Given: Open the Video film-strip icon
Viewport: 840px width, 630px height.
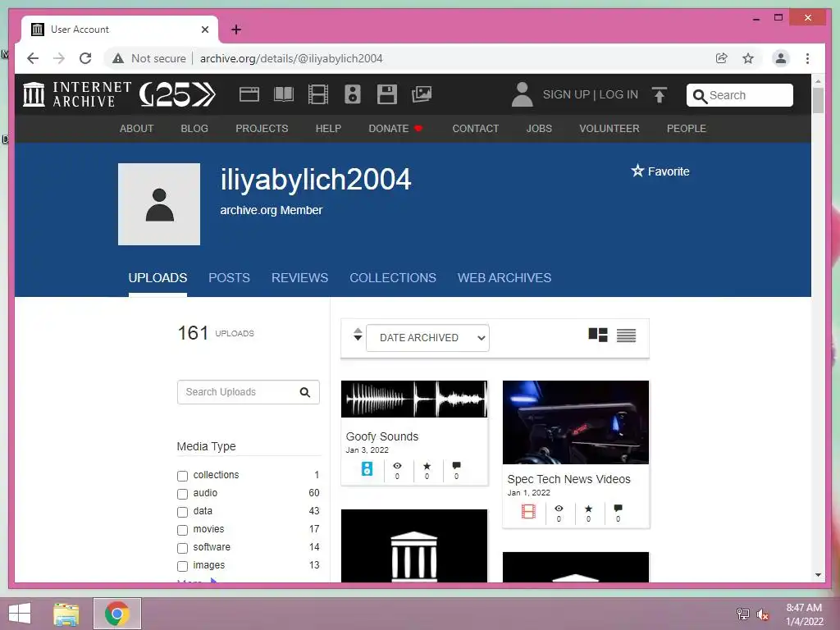Looking at the screenshot, I should tap(318, 94).
